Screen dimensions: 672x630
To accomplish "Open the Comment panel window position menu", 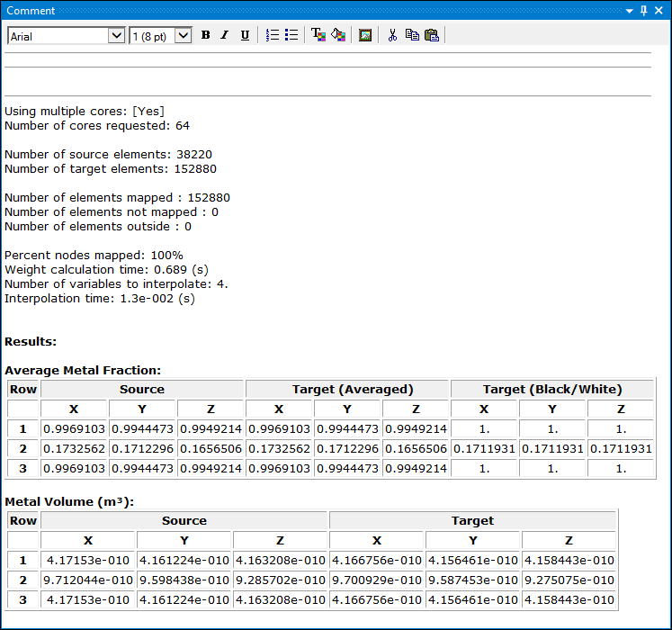I will (629, 11).
